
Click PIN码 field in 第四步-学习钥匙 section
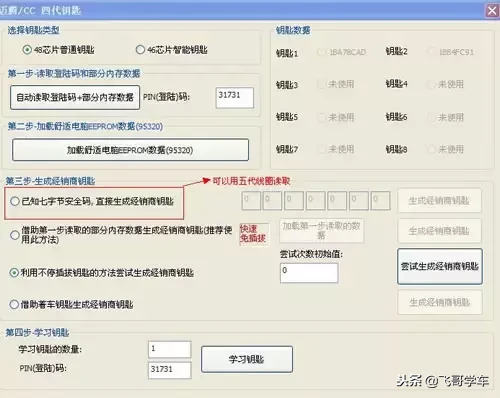pos(169,370)
